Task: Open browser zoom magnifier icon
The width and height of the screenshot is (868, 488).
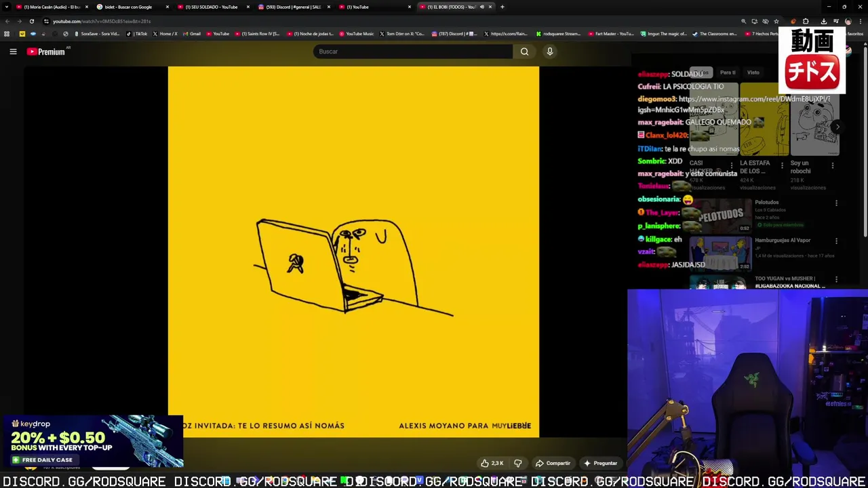Action: coord(744,21)
